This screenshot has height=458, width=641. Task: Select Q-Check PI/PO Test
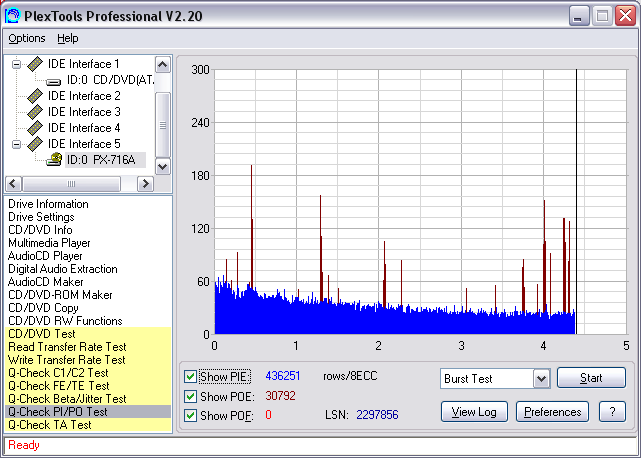[88, 412]
